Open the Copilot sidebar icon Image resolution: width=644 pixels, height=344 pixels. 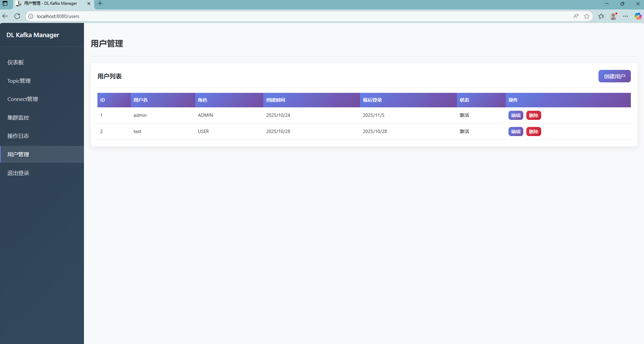point(638,16)
